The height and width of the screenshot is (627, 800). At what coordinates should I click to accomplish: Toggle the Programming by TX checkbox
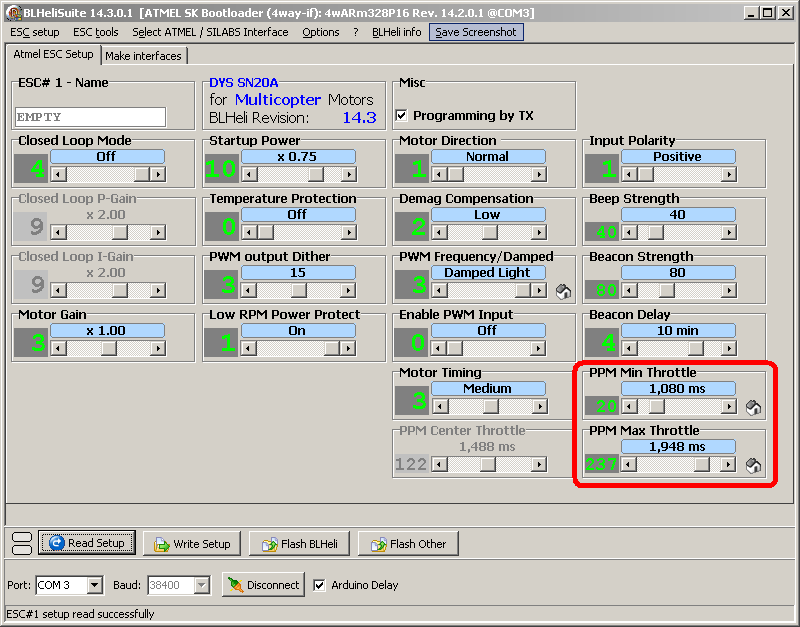pyautogui.click(x=402, y=116)
